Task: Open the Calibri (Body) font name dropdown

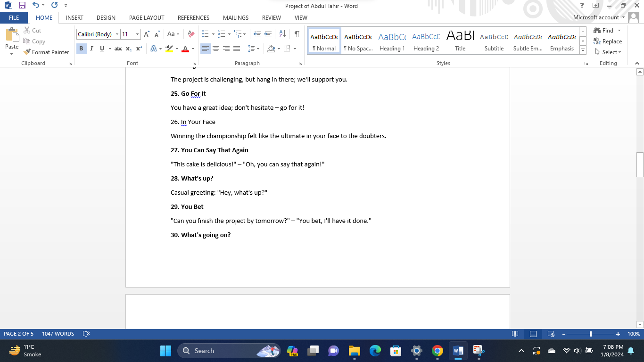Action: [117, 34]
